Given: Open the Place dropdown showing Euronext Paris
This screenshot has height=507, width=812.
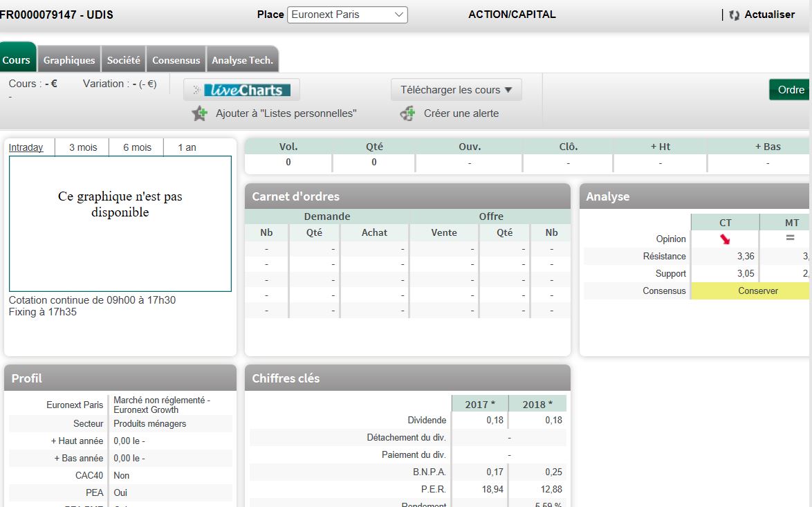Looking at the screenshot, I should (x=347, y=15).
